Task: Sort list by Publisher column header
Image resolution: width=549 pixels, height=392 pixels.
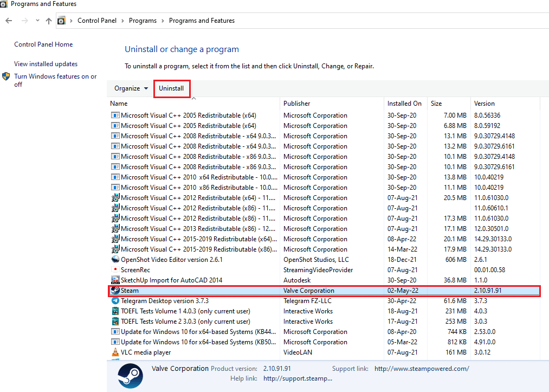Action: click(296, 104)
